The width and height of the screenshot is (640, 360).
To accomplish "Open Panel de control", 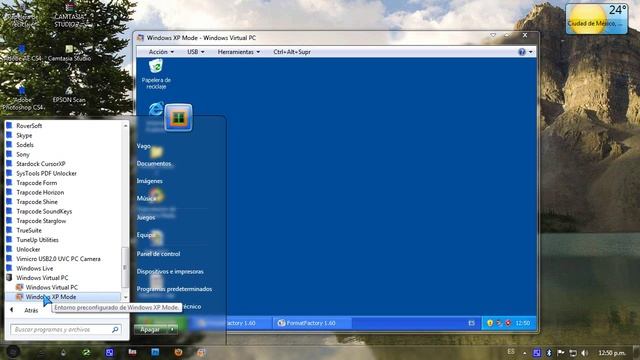I will coord(158,253).
